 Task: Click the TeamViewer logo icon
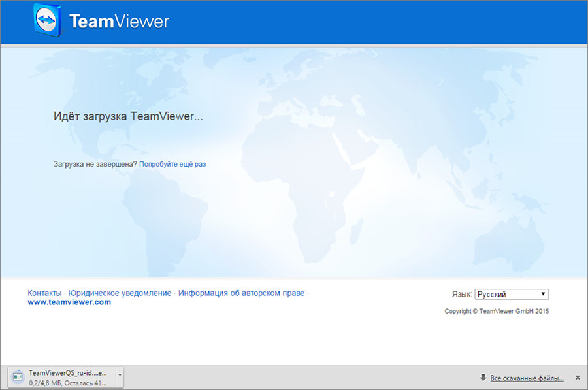click(x=47, y=21)
